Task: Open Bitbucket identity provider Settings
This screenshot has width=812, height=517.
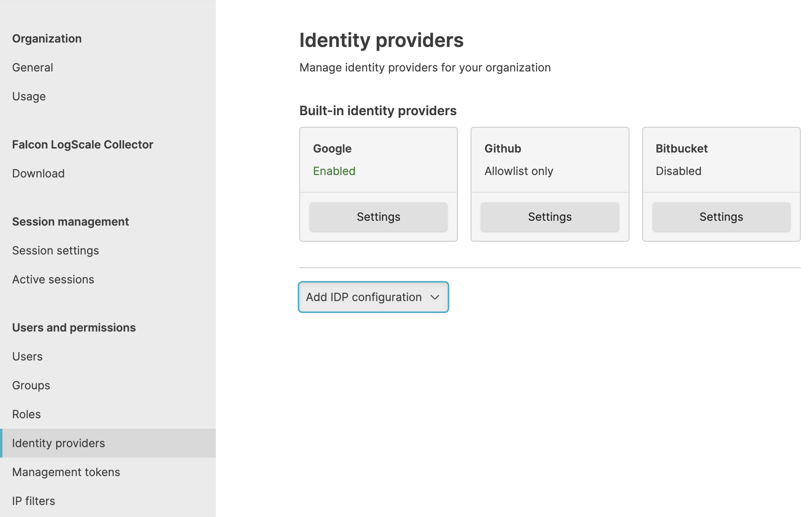Action: 721,217
